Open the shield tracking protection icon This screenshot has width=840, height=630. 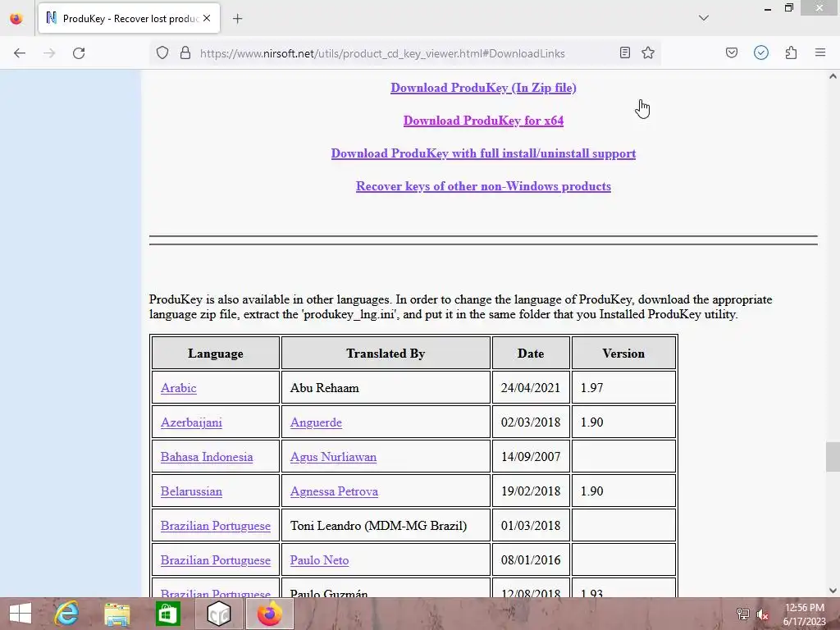[x=162, y=53]
